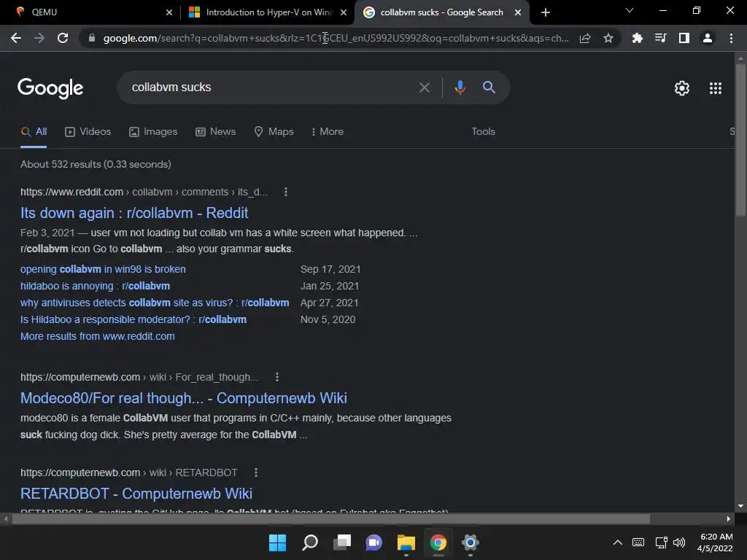The width and height of the screenshot is (747, 560).
Task: Open 'Is Hildaboo a responsible moderator?' link
Action: click(133, 319)
